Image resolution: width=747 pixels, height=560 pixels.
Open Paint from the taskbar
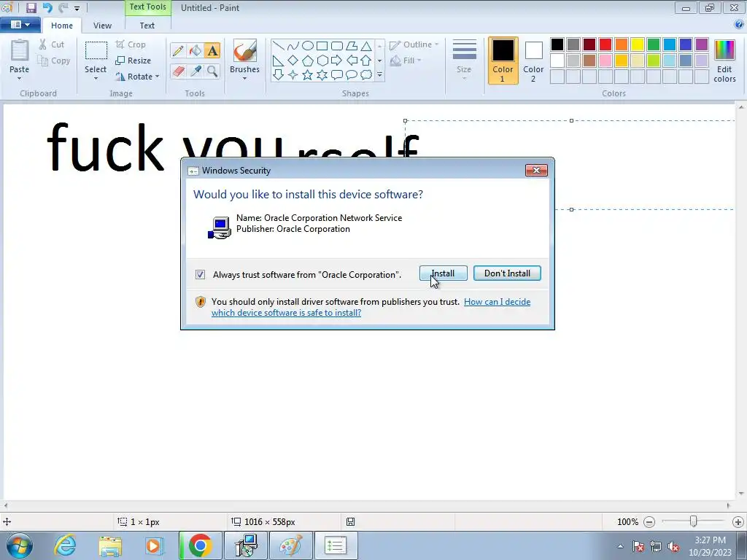[x=290, y=545]
